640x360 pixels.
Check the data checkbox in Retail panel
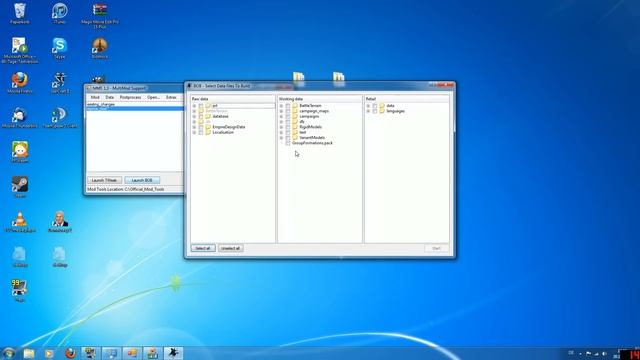pos(375,106)
